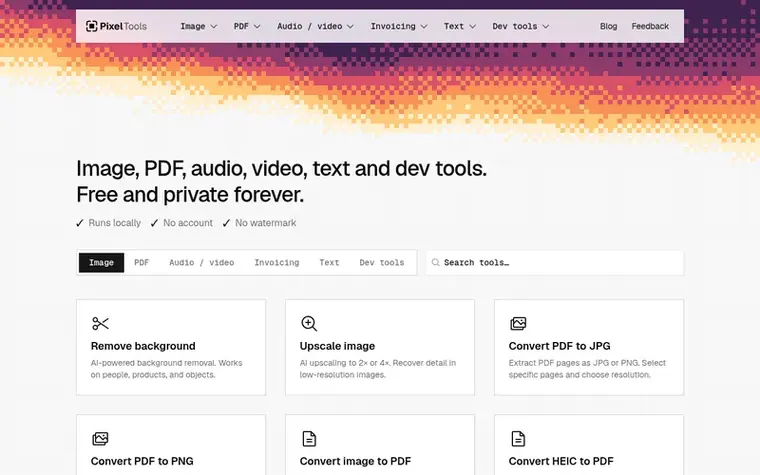The width and height of the screenshot is (760, 475).
Task: Switch to the Text category tab
Action: click(x=329, y=262)
